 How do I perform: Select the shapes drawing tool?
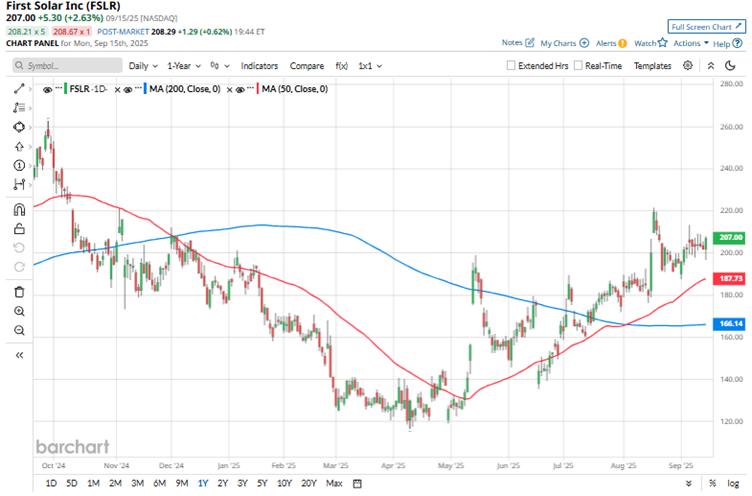pos(19,127)
